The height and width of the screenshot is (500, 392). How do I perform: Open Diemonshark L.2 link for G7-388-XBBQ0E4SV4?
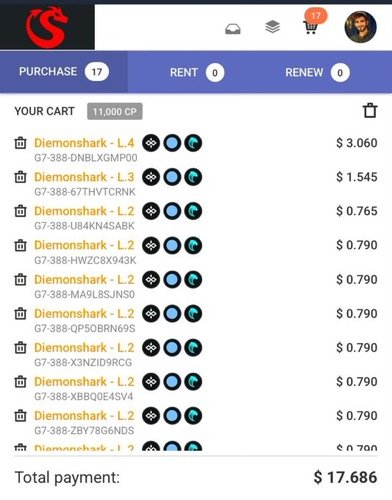coord(84,382)
